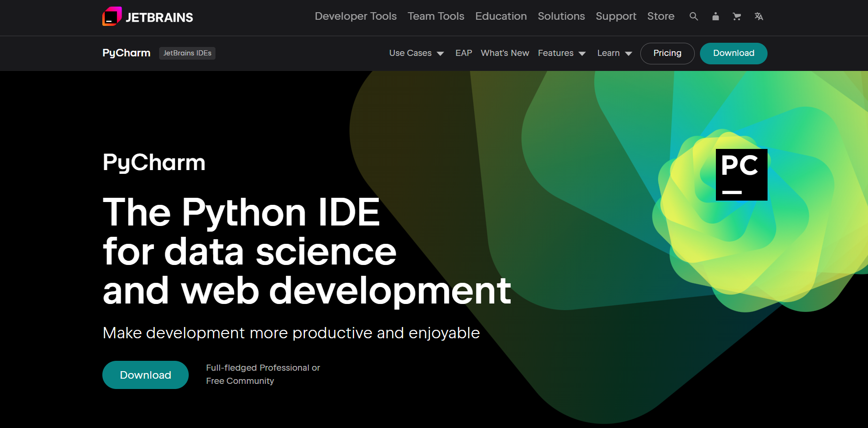
Task: Expand the Use Cases dropdown
Action: pos(416,53)
